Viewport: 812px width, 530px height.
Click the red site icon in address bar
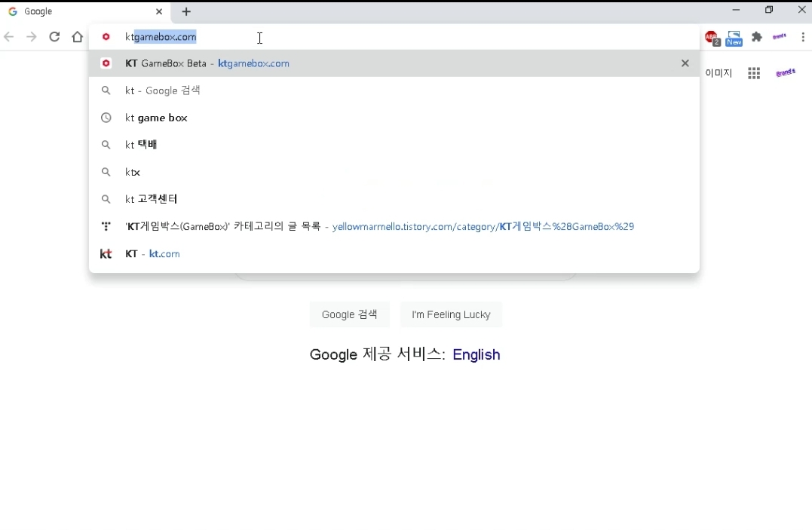106,37
